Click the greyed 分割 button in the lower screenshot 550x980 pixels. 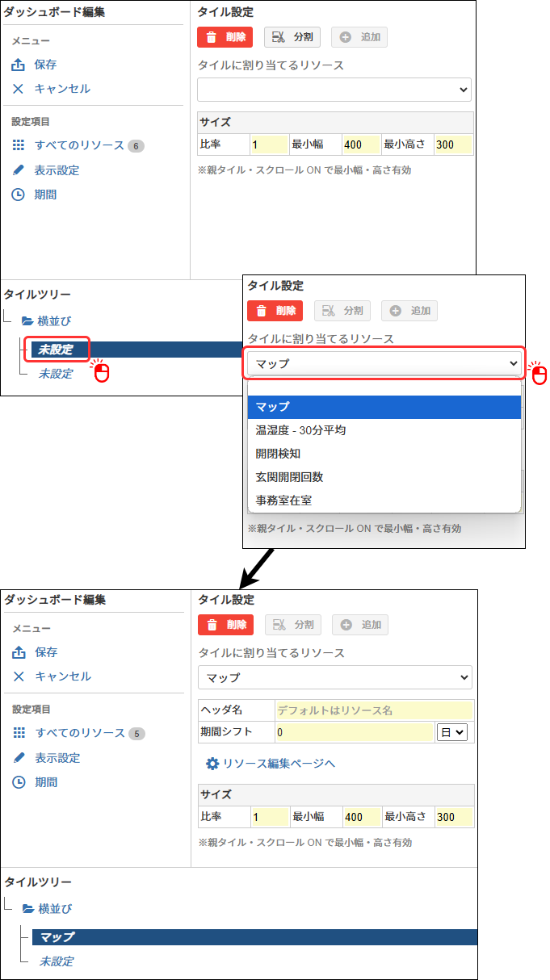coord(293,625)
